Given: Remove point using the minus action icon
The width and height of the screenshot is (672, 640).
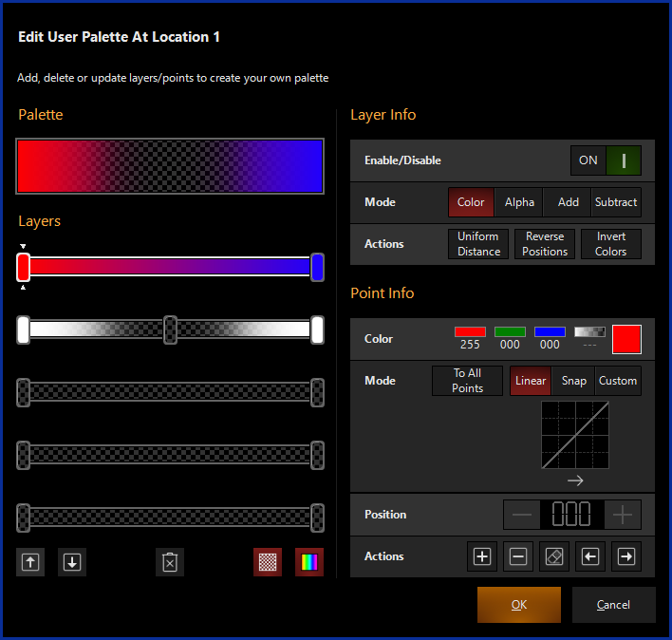Looking at the screenshot, I should (517, 556).
